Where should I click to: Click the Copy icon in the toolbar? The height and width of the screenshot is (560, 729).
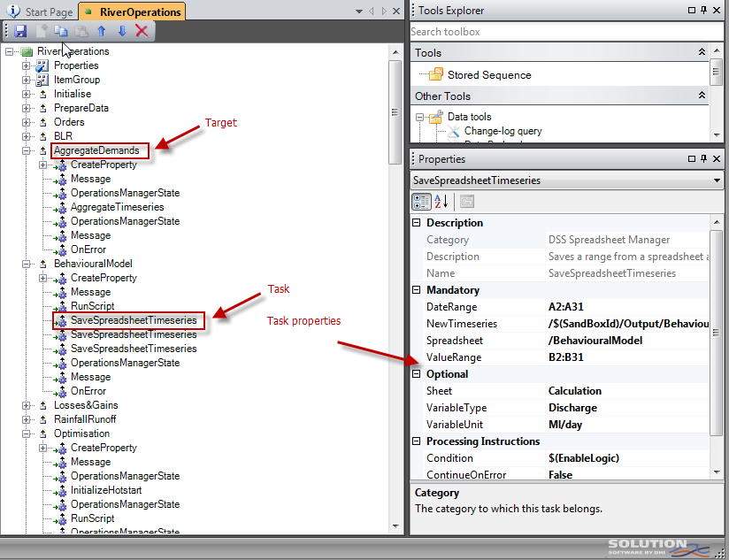coord(61,31)
